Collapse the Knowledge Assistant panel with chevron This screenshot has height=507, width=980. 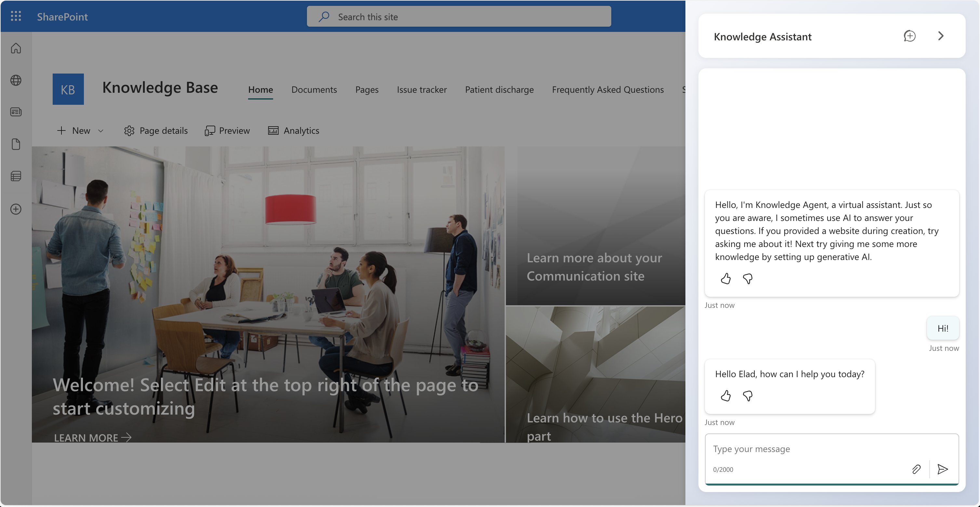(941, 36)
